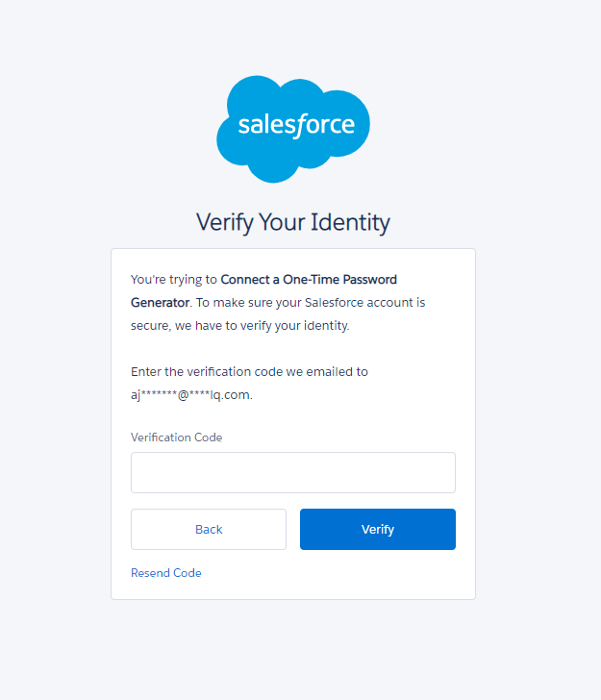Screen dimensions: 601x700
Task: Go back using the Back button
Action: tap(209, 529)
